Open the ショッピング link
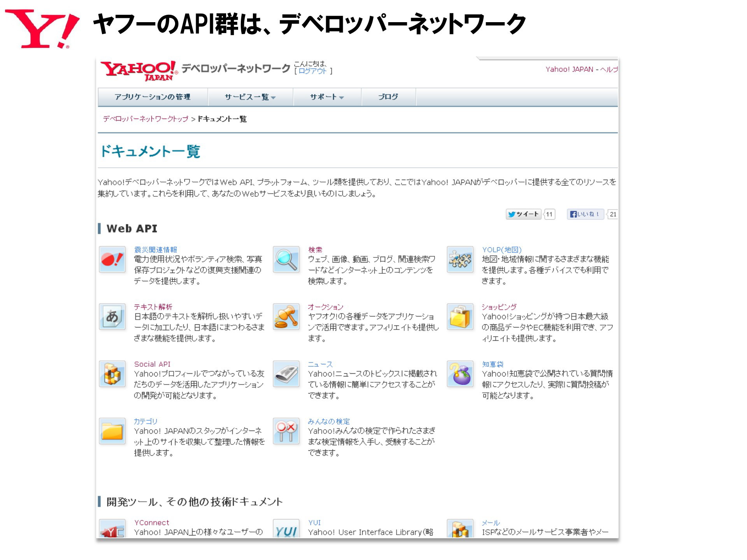Image resolution: width=747 pixels, height=560 pixels. [499, 307]
